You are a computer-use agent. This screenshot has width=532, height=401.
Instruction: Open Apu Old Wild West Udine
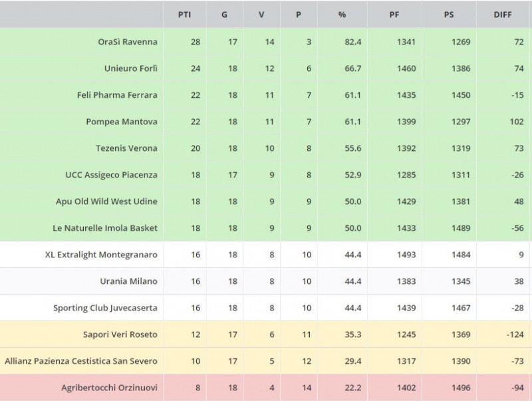(106, 201)
